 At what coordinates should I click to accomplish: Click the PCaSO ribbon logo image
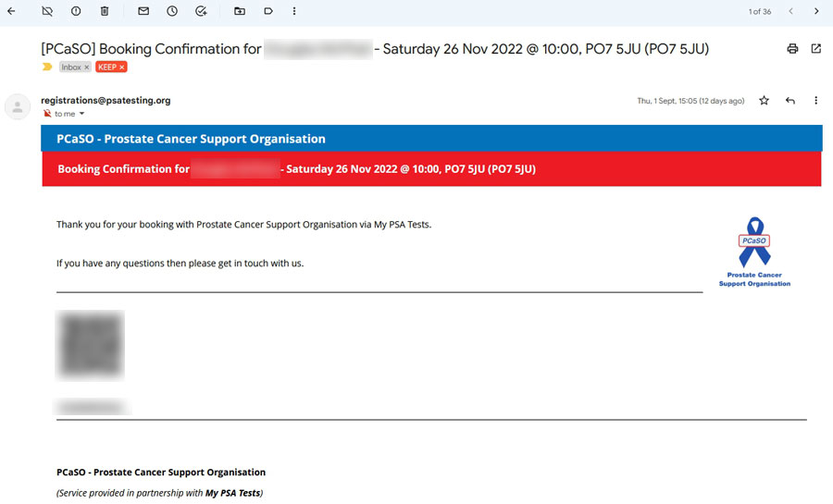tap(754, 252)
